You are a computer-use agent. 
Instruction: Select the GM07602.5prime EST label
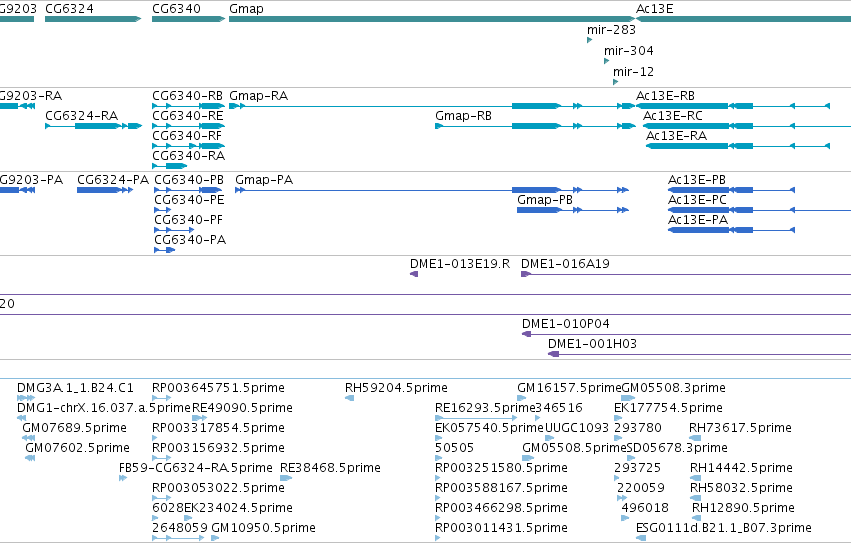77,448
